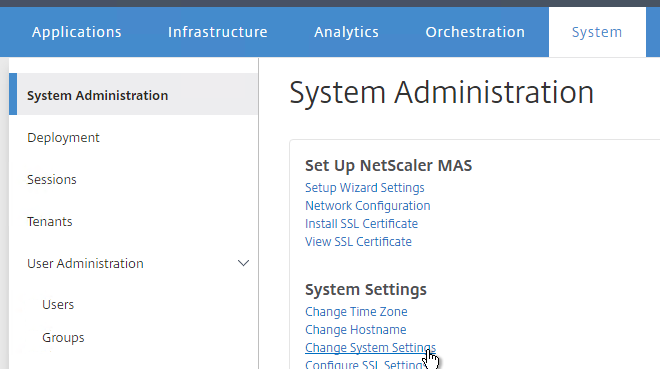Viewport: 660px width, 369px height.
Task: Click the View SSL Certificate link
Action: pyautogui.click(x=358, y=242)
